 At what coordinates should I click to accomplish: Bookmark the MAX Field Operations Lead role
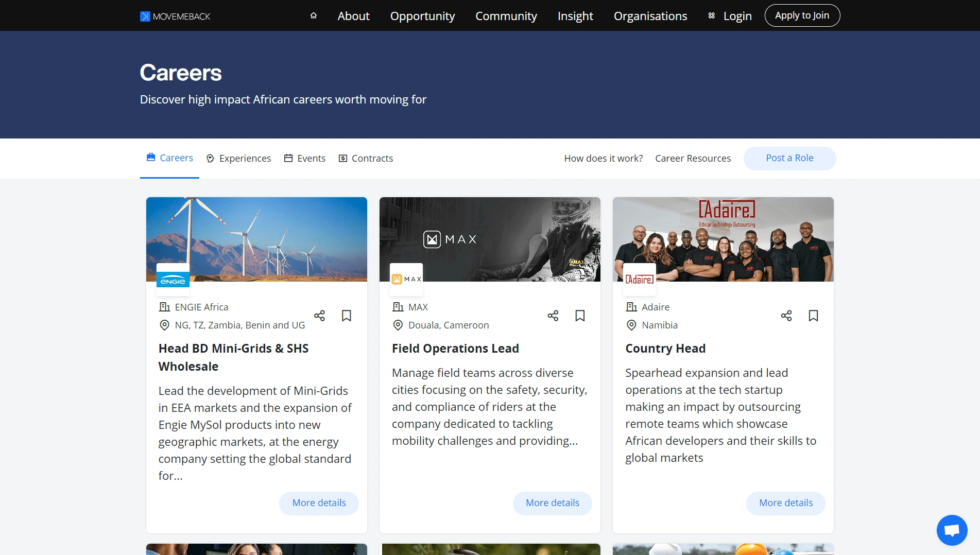(x=580, y=316)
